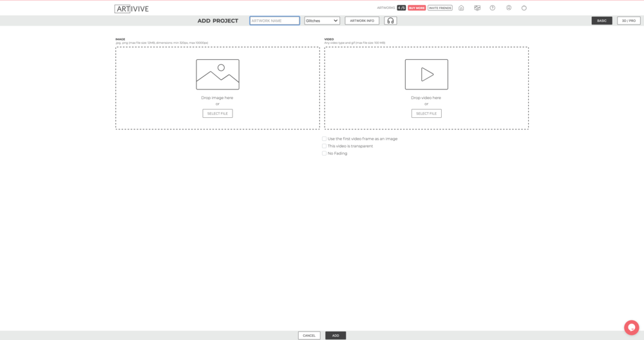
Task: Switch to BASIC mode
Action: tap(601, 21)
